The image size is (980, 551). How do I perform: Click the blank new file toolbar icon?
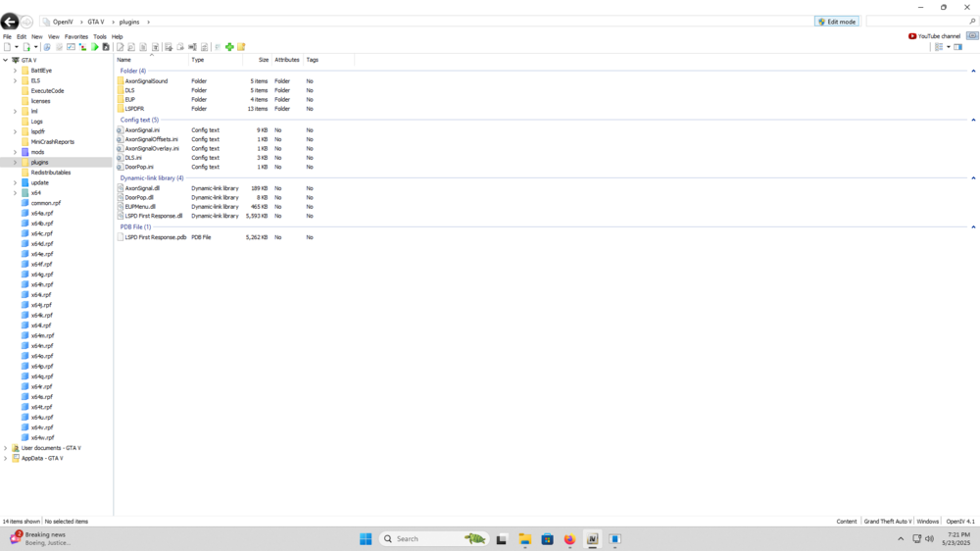(7, 47)
